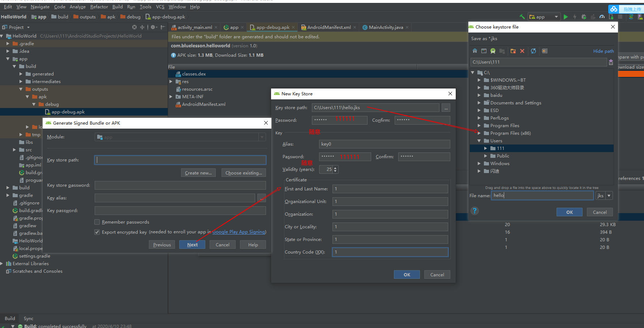644x328 pixels.
Task: Click the Debug app bug icon
Action: [584, 17]
